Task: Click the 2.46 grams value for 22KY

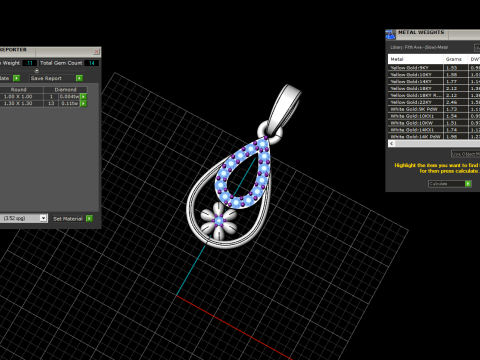Action: (x=455, y=102)
